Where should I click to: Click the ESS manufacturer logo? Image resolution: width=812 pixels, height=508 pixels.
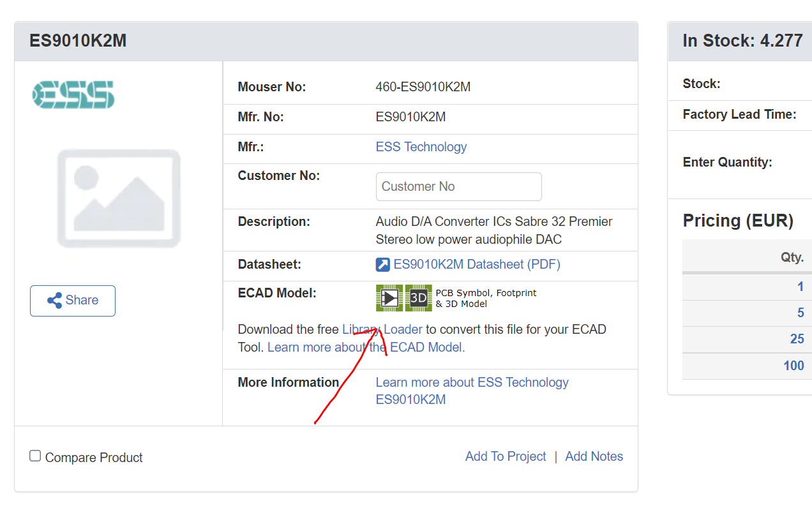tap(73, 94)
